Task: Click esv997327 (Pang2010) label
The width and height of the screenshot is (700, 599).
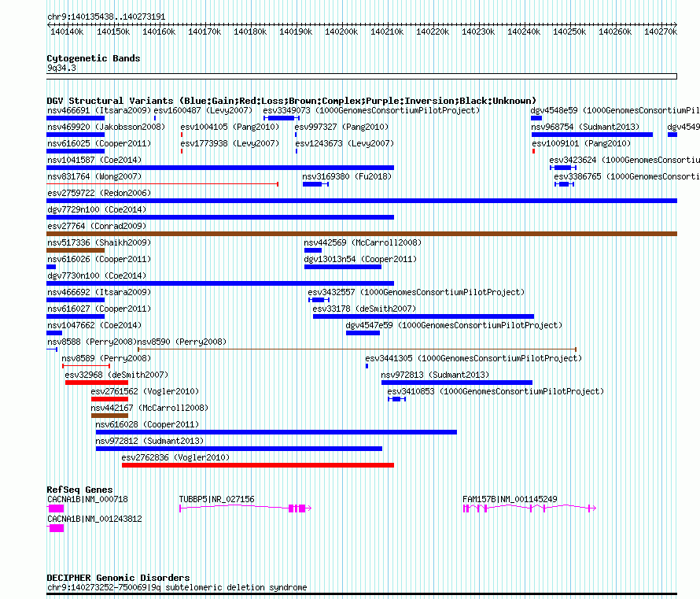Action: click(x=341, y=127)
